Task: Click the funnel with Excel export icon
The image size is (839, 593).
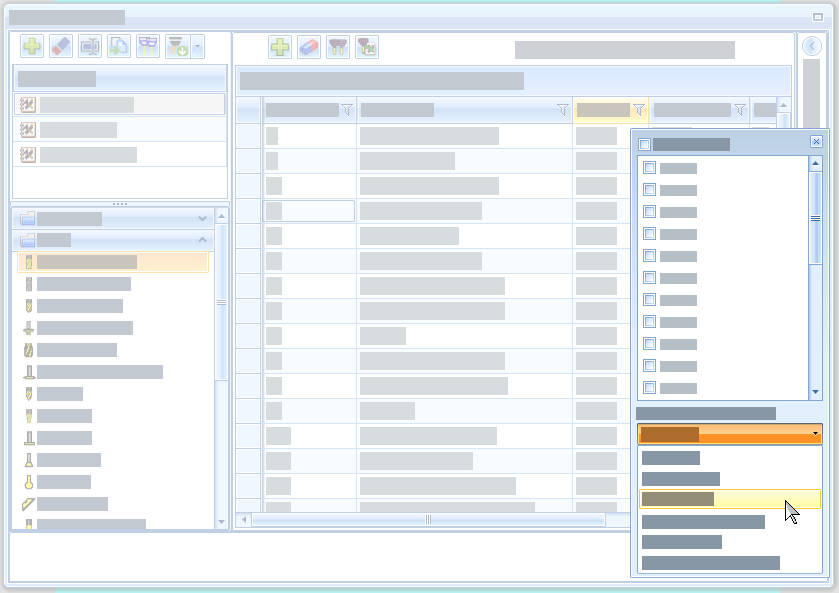Action: click(x=367, y=47)
